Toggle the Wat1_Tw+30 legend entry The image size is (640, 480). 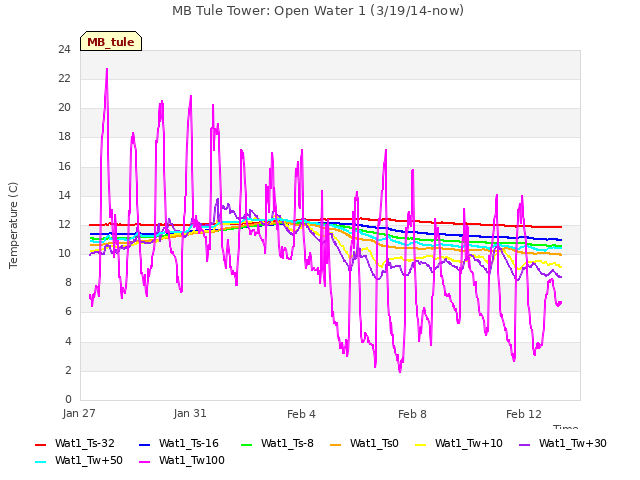[x=562, y=444]
